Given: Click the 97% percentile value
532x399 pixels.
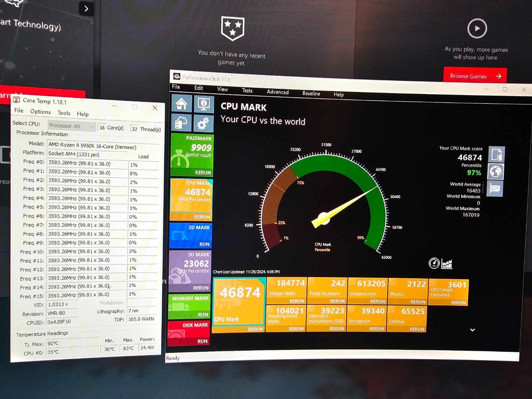Looking at the screenshot, I should pos(474,173).
